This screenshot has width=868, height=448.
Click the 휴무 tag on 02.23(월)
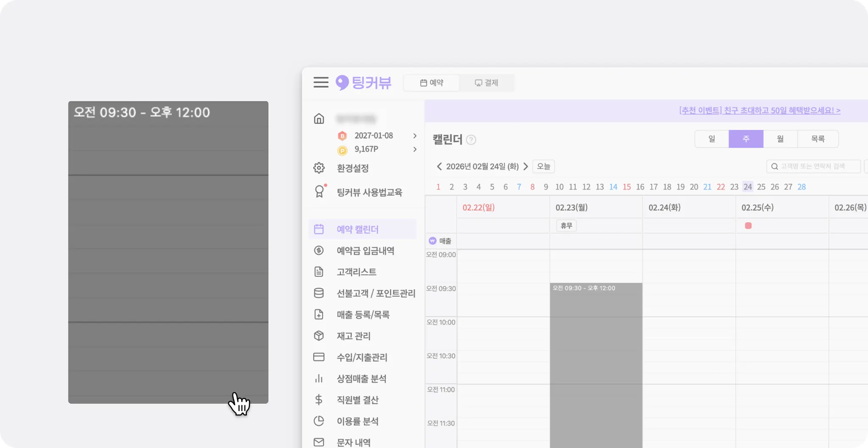click(x=566, y=226)
